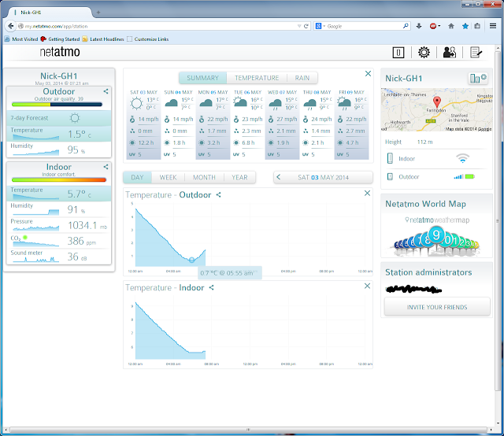Open the Netatmo weather map image
Image resolution: width=504 pixels, height=436 pixels.
point(436,237)
